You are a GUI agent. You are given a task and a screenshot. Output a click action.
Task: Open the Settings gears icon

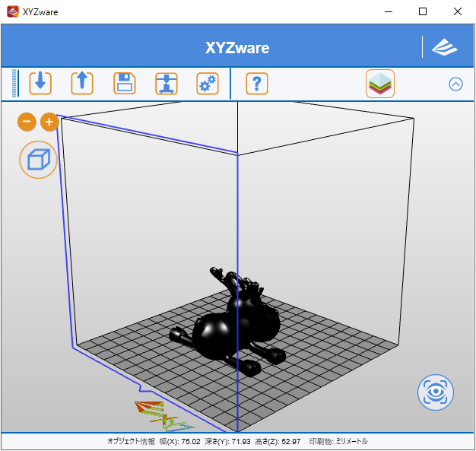[208, 84]
